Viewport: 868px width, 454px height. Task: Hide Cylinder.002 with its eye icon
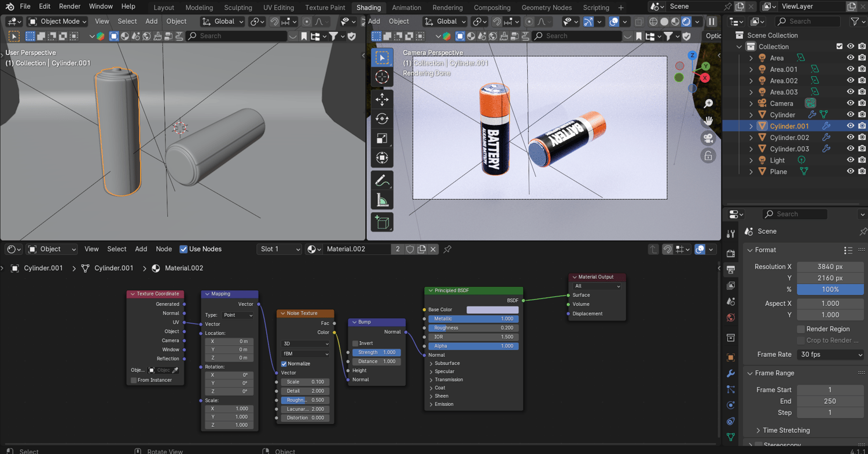pyautogui.click(x=850, y=138)
